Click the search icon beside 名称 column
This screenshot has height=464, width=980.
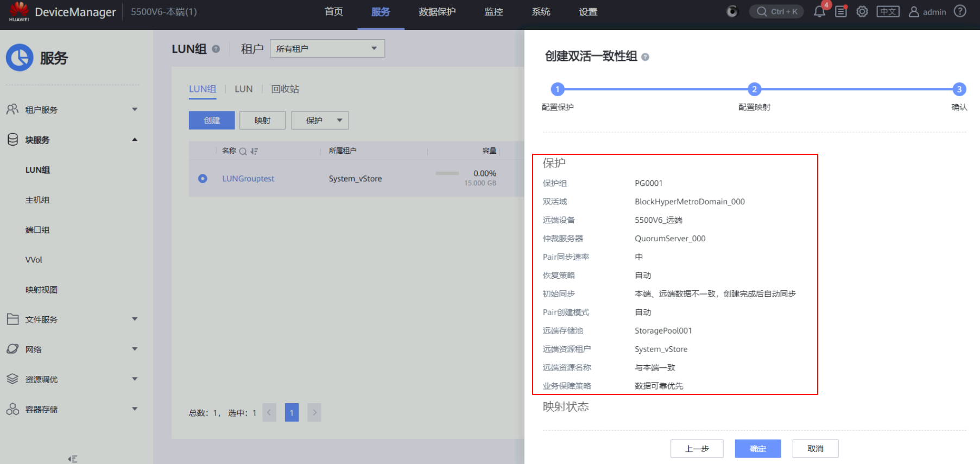tap(243, 151)
